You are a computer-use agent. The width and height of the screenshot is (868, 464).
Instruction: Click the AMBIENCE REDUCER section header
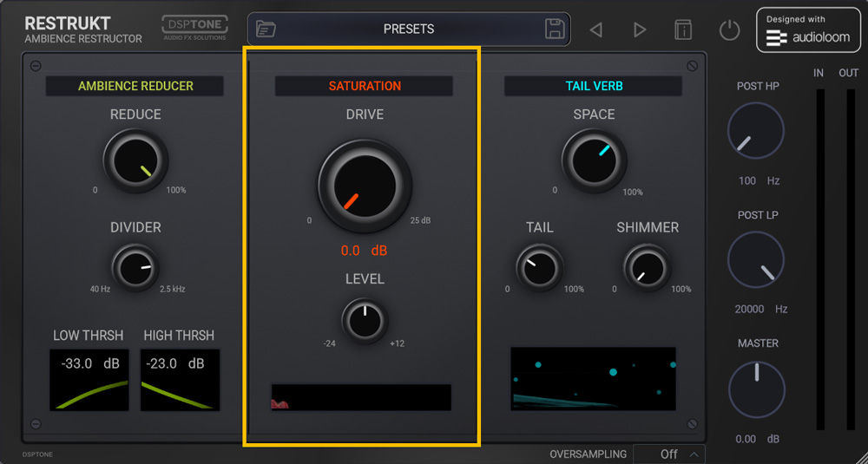(135, 86)
